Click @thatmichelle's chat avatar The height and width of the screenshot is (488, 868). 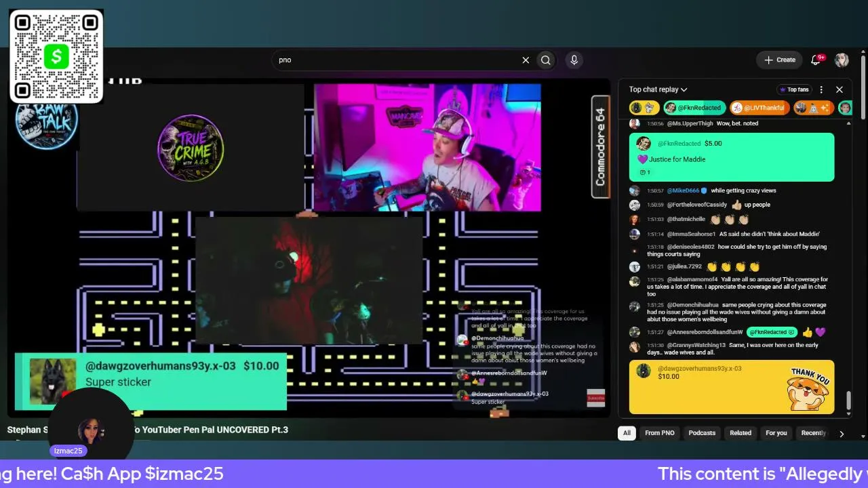635,220
